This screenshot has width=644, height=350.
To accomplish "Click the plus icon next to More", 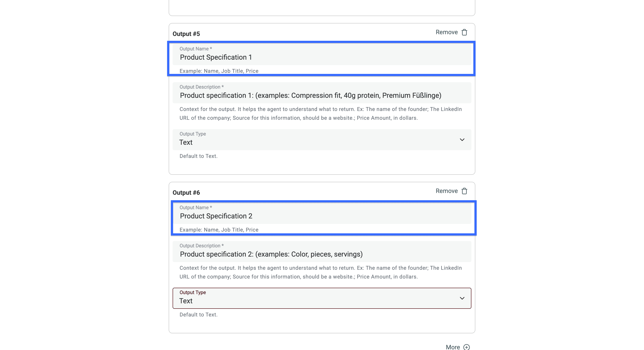I will pos(467,347).
